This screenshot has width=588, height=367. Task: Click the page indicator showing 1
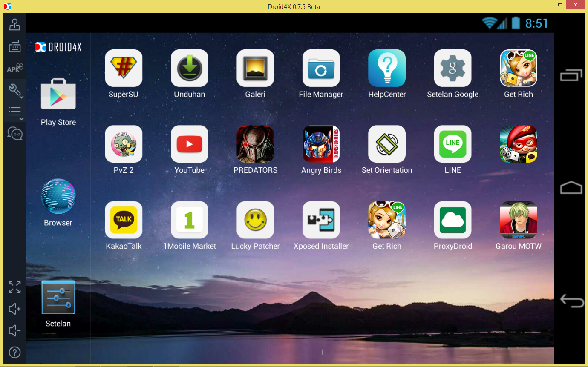click(x=322, y=353)
